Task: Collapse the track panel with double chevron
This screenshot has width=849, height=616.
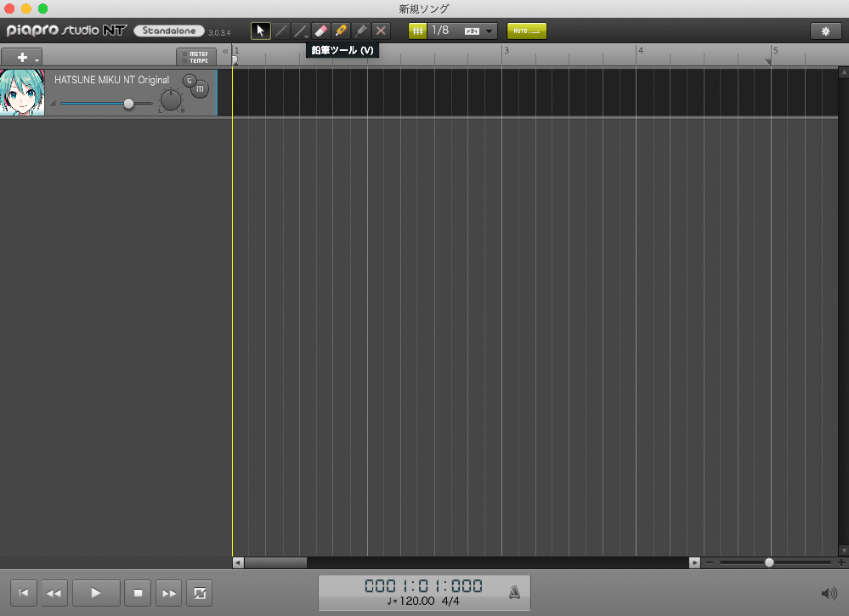Action: [225, 52]
